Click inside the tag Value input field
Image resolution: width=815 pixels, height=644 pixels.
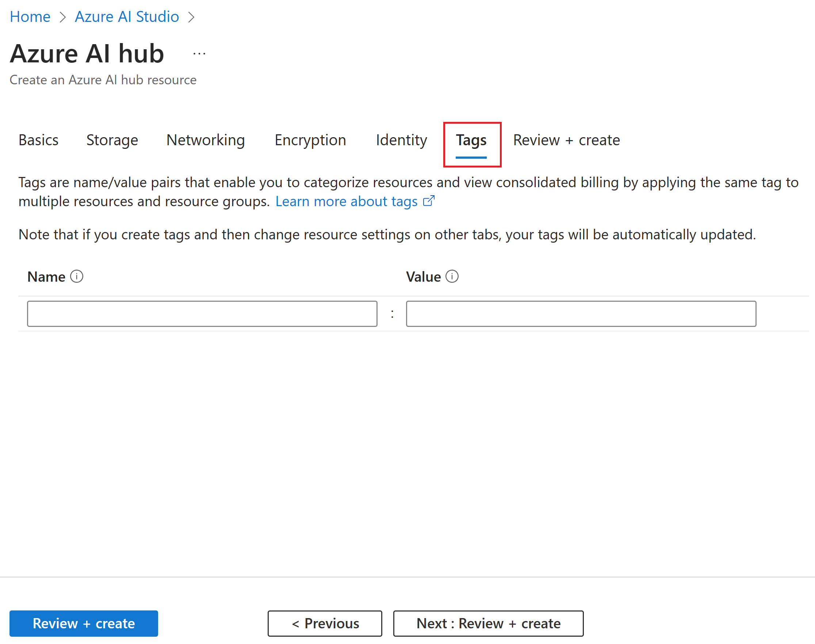(581, 313)
